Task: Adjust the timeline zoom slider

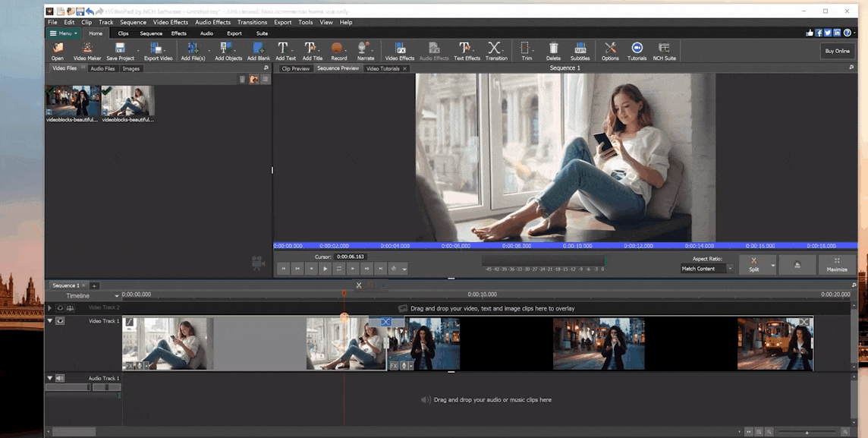Action: [807, 432]
